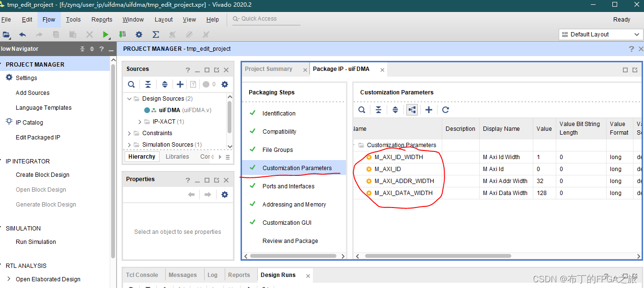Open Properties panel settings gear
The height and width of the screenshot is (288, 644).
(x=225, y=195)
